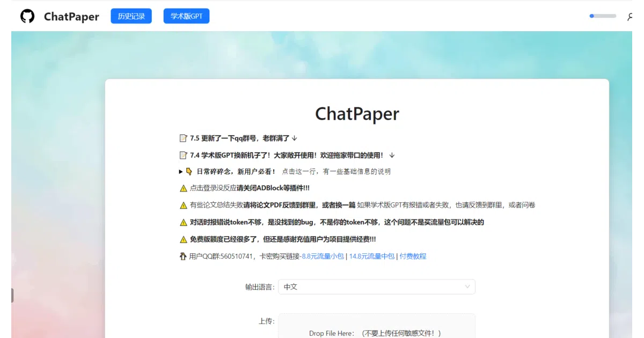The image size is (644, 338).
Task: Click warning icon next to 有些论文总结失败
Action: tap(184, 205)
